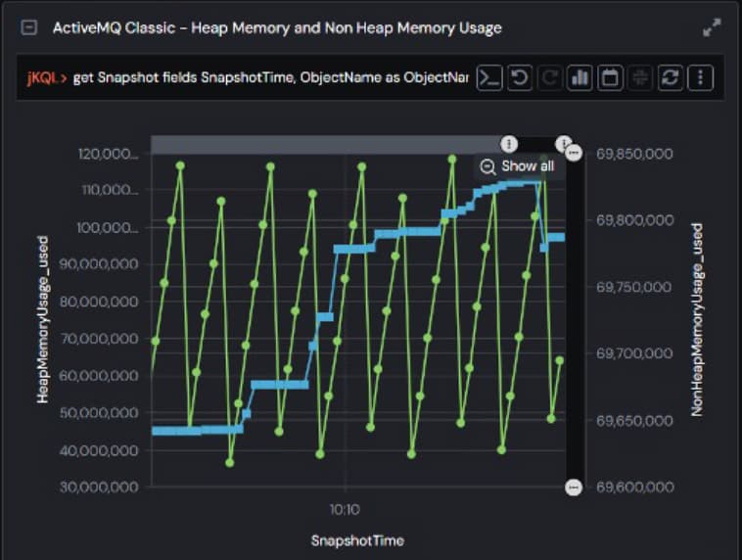Click the NonHeapMemoryUsage_used axis label
Viewport: 742px width, 560px height.
[697, 319]
